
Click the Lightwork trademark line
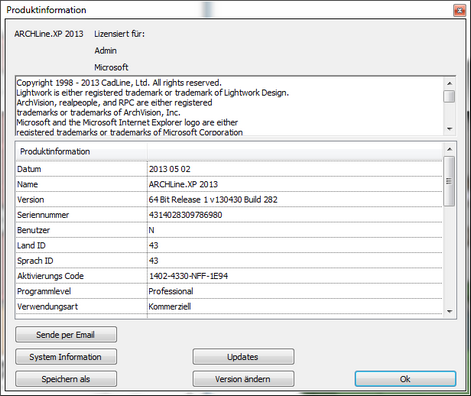(x=153, y=93)
